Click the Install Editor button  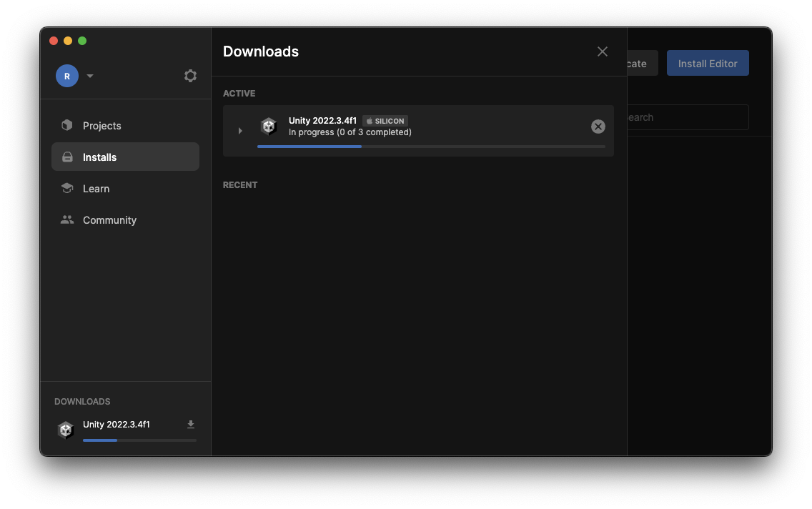click(708, 63)
